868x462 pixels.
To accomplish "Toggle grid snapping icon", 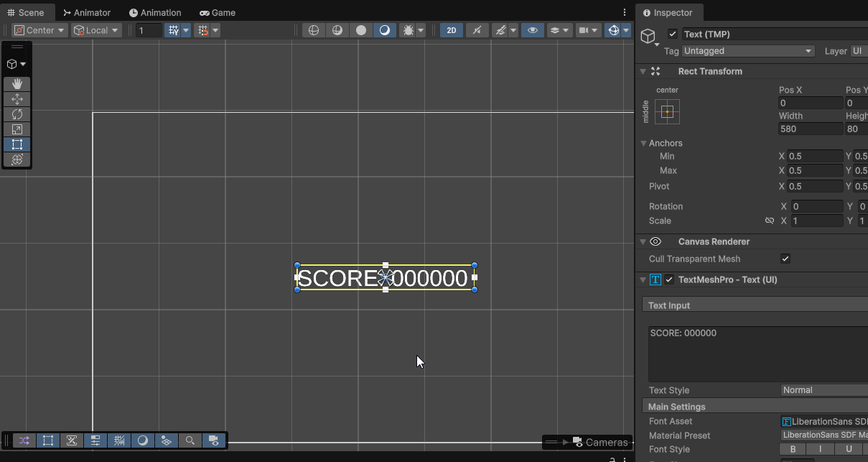I will pyautogui.click(x=202, y=30).
